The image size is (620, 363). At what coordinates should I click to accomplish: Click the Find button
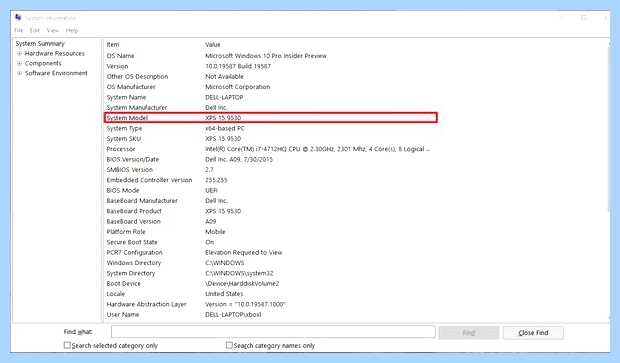pyautogui.click(x=469, y=333)
